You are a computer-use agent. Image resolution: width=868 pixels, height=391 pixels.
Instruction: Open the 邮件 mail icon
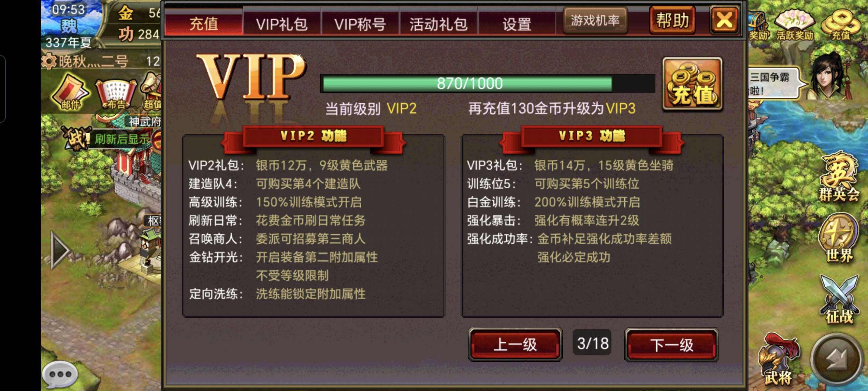pos(70,92)
